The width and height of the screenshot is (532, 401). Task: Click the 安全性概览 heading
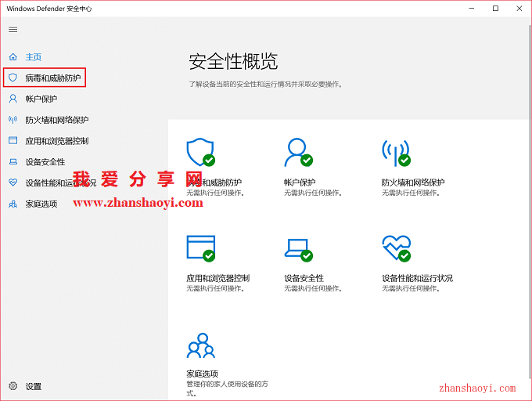(233, 61)
